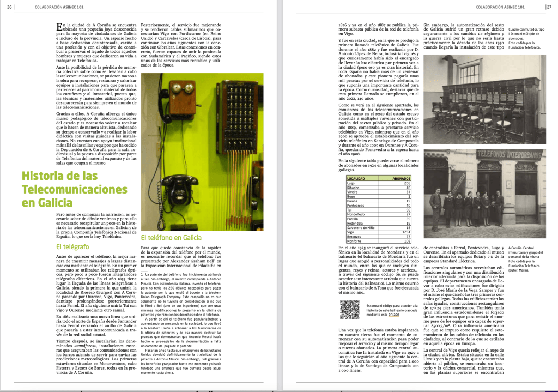The height and width of the screenshot is (392, 558).
Task: Click page number 27 in header
Action: click(549, 7)
